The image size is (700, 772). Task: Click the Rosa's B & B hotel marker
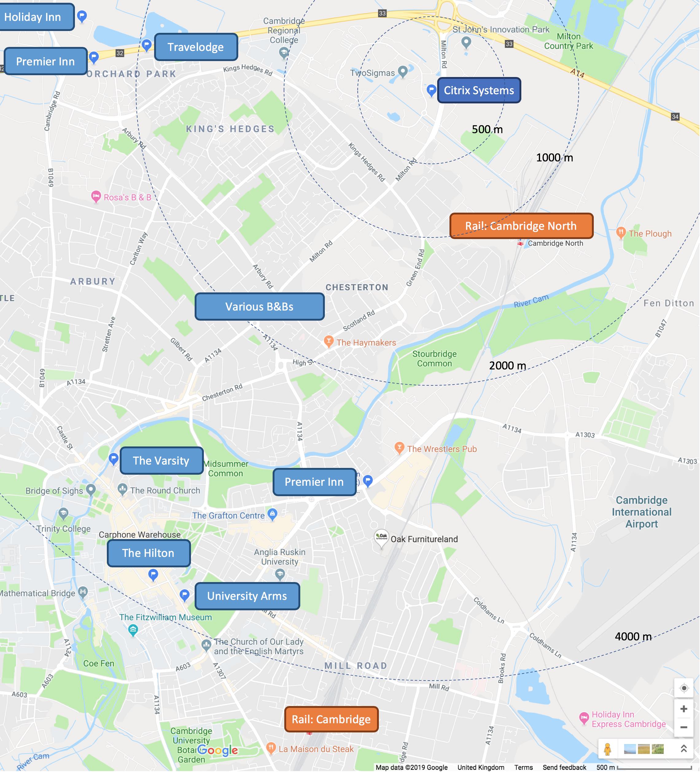(96, 197)
